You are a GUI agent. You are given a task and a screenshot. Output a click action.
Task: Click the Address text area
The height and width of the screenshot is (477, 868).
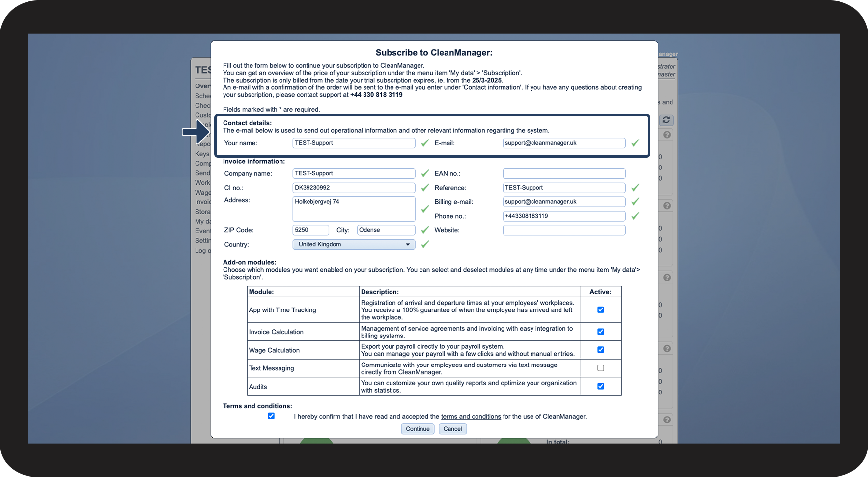click(354, 209)
